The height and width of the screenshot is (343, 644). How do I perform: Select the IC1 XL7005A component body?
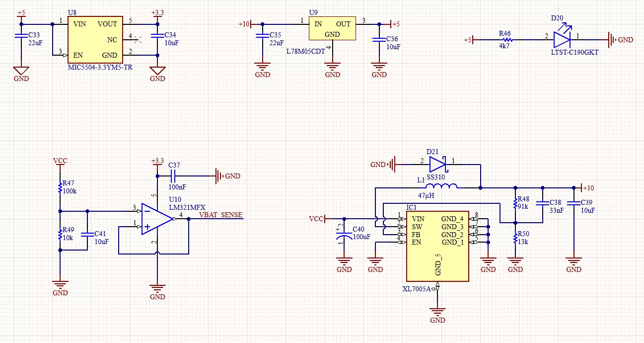(437, 246)
